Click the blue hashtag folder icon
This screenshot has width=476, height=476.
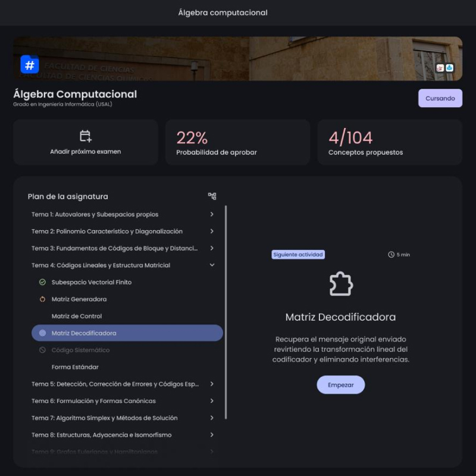coord(30,64)
